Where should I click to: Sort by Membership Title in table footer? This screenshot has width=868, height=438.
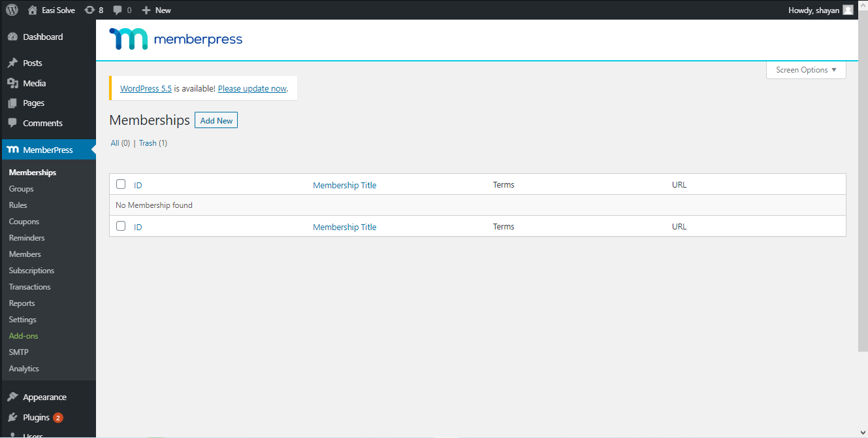pos(345,227)
